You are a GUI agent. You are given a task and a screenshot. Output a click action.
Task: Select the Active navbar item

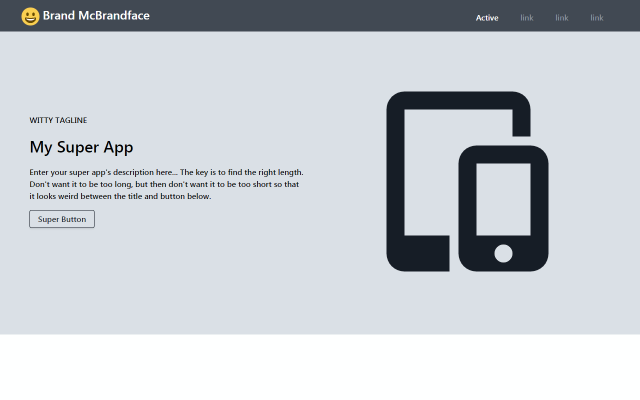pyautogui.click(x=487, y=18)
